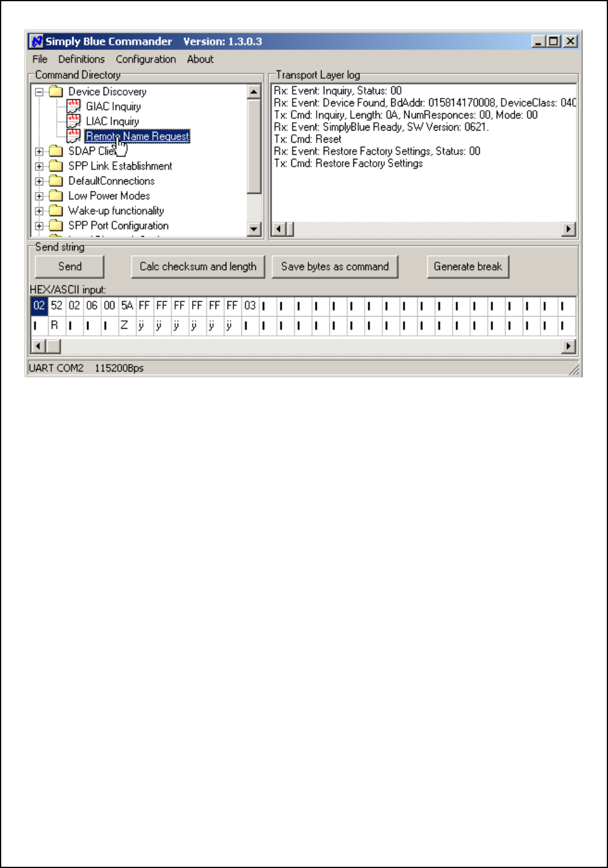Click the Generate break button

[468, 267]
